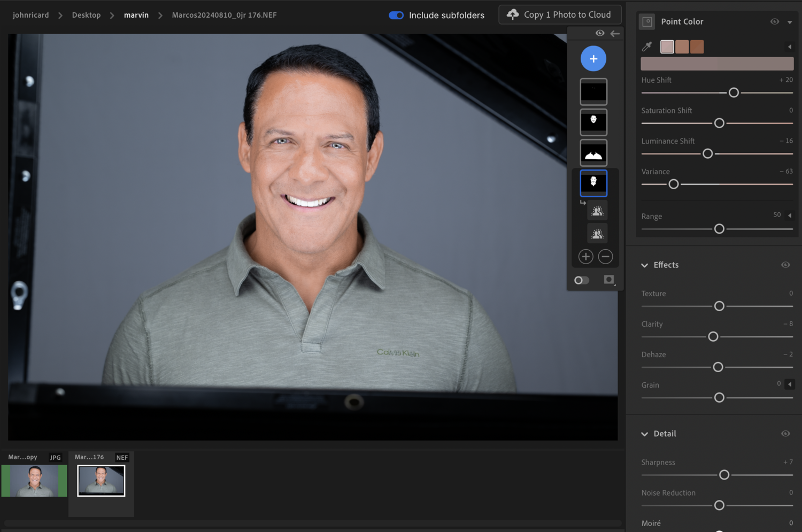The height and width of the screenshot is (532, 802).
Task: Click the blue create new mask button
Action: pos(593,59)
